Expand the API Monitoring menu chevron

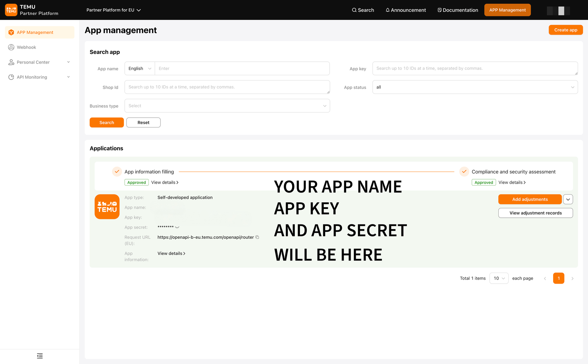(68, 77)
